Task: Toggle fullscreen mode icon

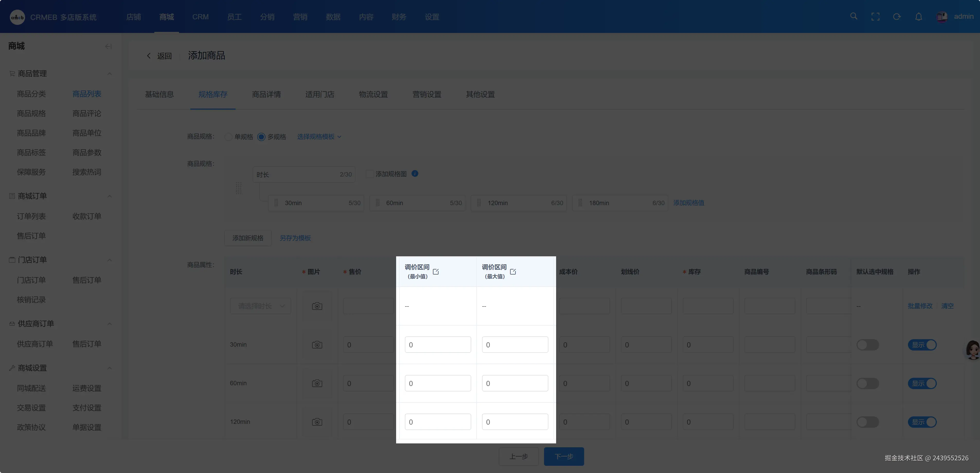Action: tap(875, 17)
